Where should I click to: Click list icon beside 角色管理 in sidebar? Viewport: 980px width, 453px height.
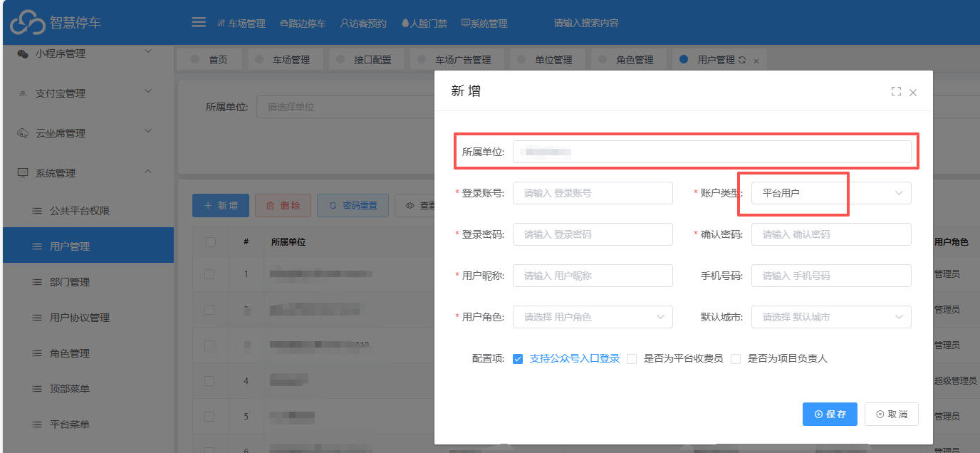tap(37, 353)
